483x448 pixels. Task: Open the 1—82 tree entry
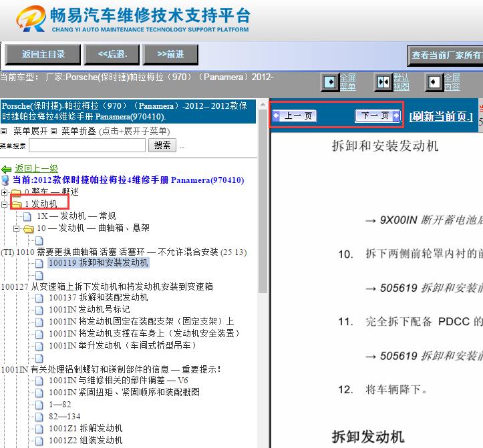60,405
